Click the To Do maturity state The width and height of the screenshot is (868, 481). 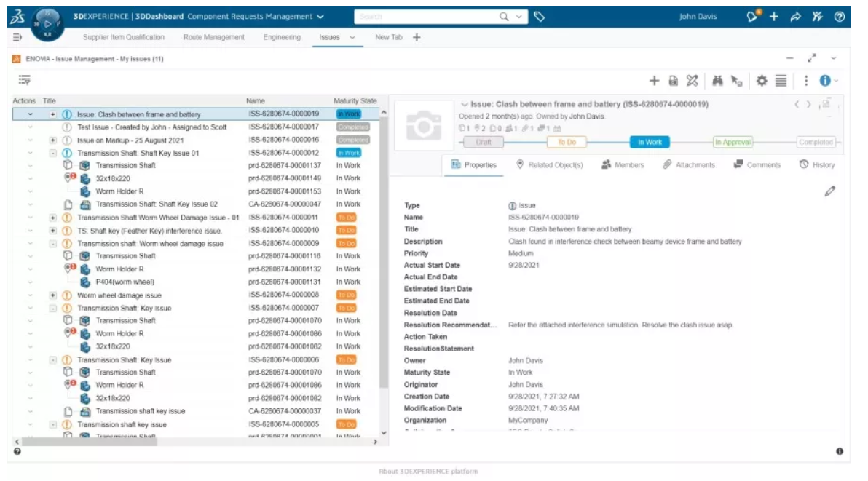click(567, 142)
